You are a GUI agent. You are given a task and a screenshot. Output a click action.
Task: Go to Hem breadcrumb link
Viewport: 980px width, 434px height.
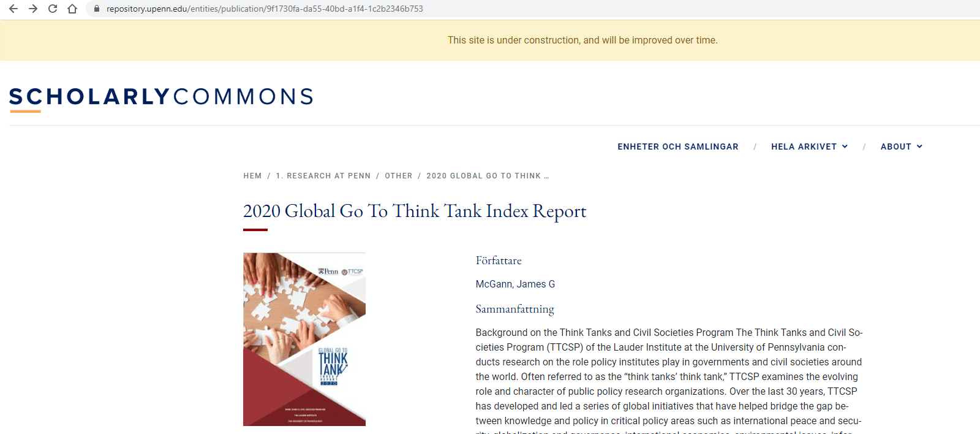click(252, 176)
